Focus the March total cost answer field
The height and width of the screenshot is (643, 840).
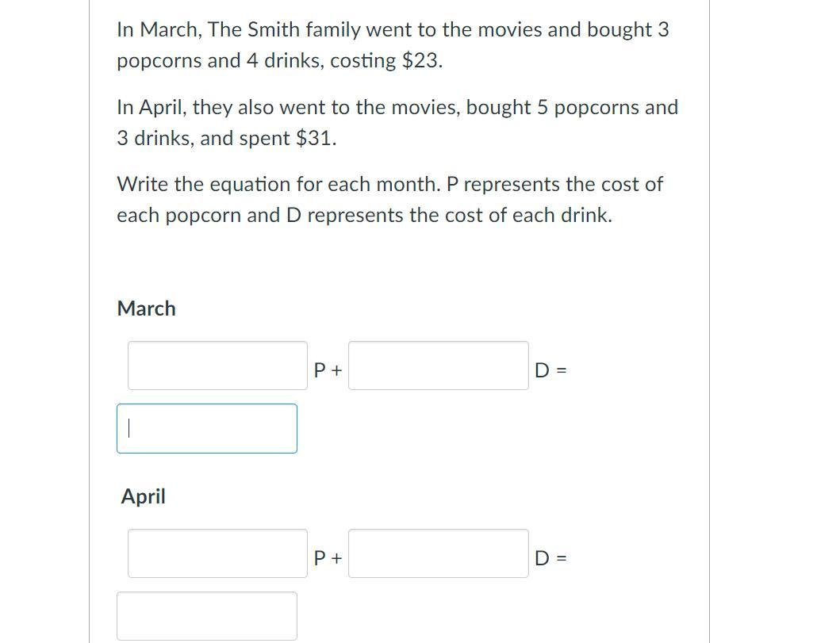point(207,429)
